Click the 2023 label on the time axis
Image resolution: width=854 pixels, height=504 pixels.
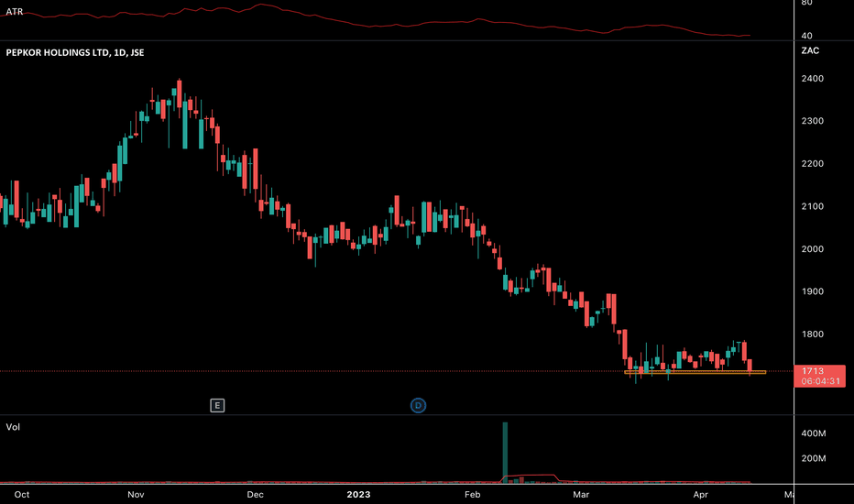click(358, 495)
